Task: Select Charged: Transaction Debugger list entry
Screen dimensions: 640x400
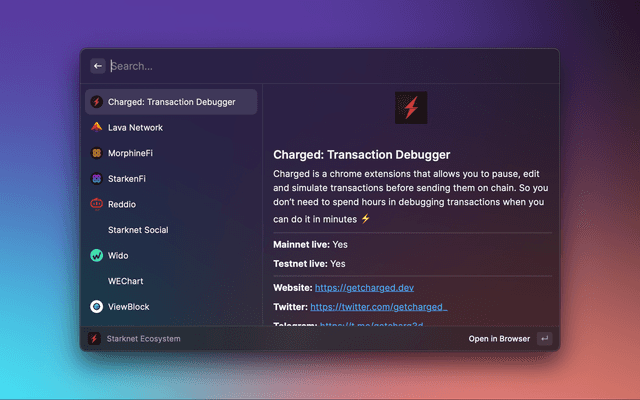Action: pyautogui.click(x=171, y=102)
